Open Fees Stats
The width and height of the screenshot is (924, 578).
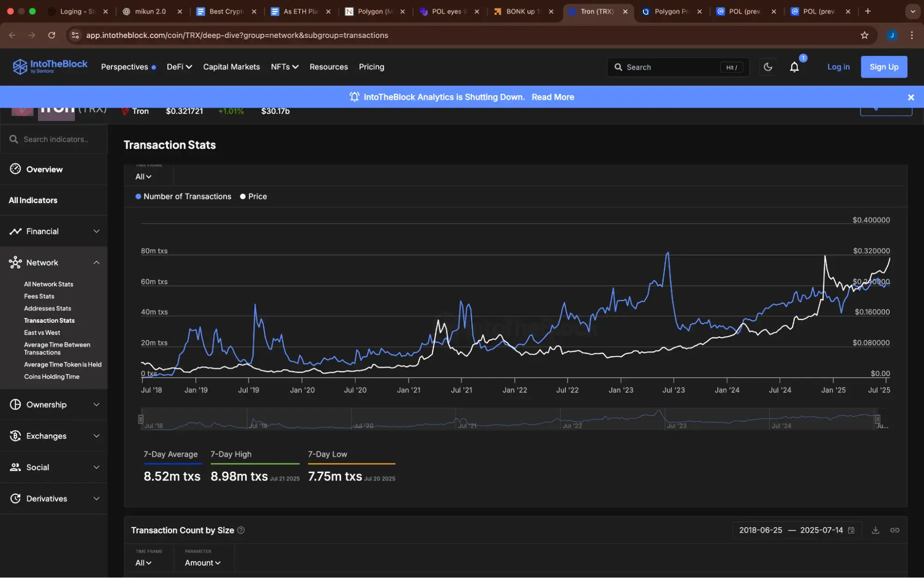[39, 296]
